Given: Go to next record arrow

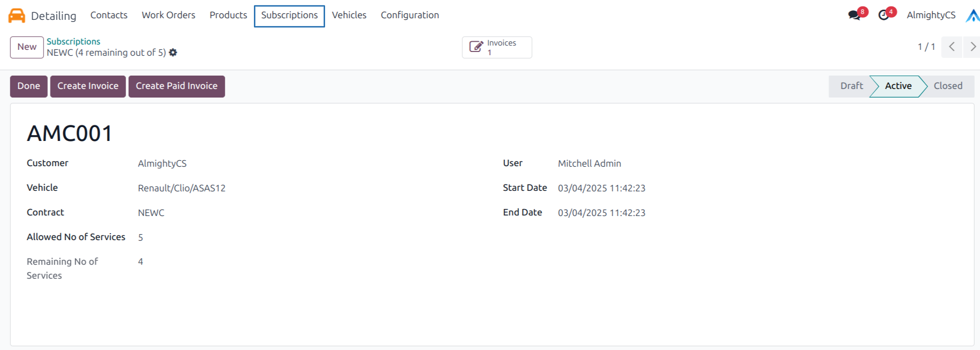Looking at the screenshot, I should point(972,47).
